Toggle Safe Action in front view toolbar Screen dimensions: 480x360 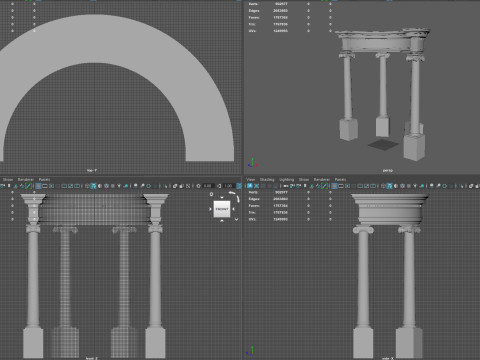tap(70, 186)
